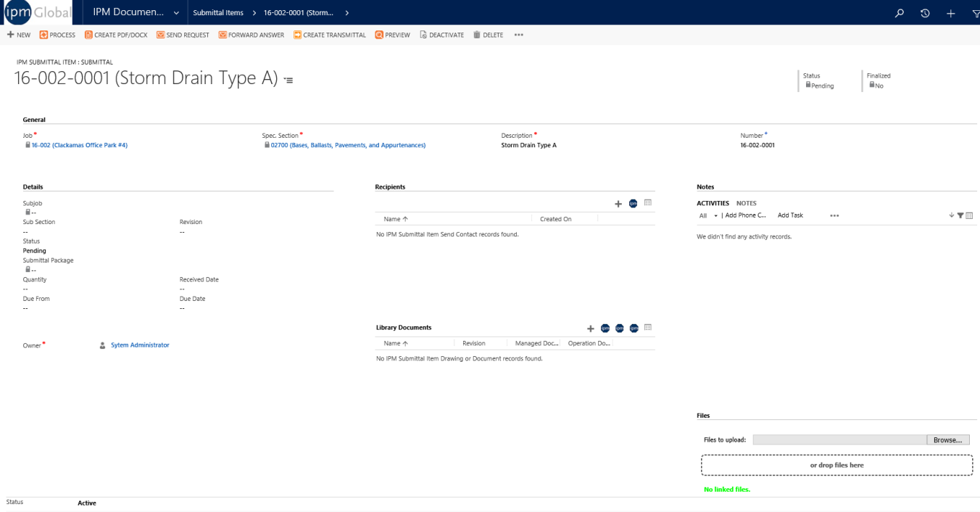Delete the record using the trash command
This screenshot has height=512, width=980.
(x=488, y=35)
